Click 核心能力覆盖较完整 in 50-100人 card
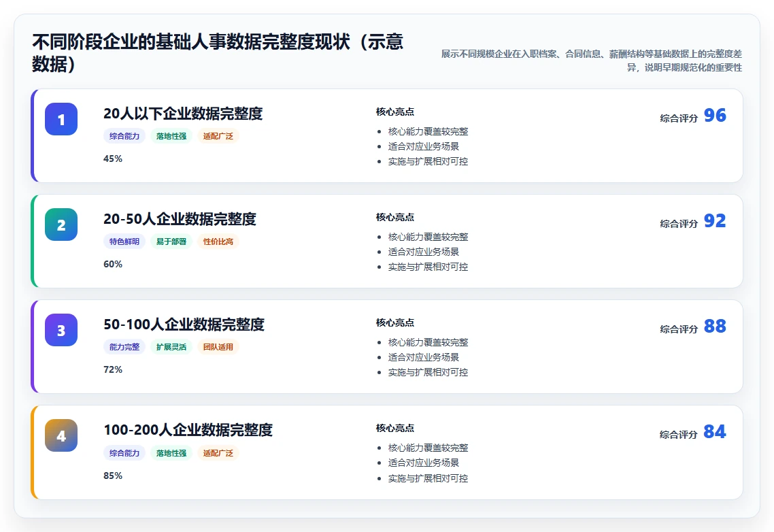The width and height of the screenshot is (774, 532). (428, 342)
